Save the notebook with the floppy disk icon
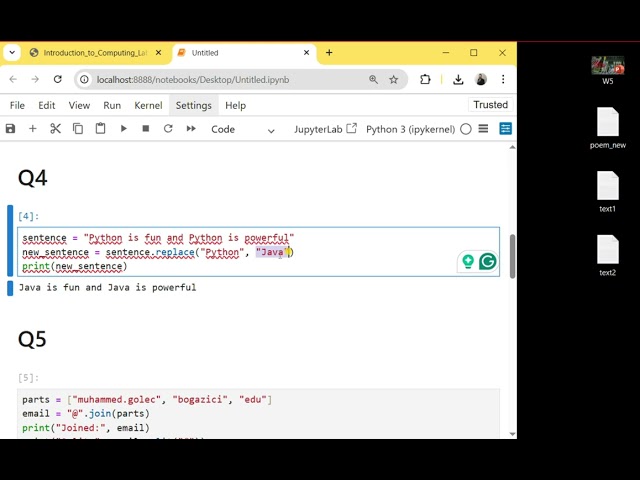The height and width of the screenshot is (480, 640). [11, 129]
